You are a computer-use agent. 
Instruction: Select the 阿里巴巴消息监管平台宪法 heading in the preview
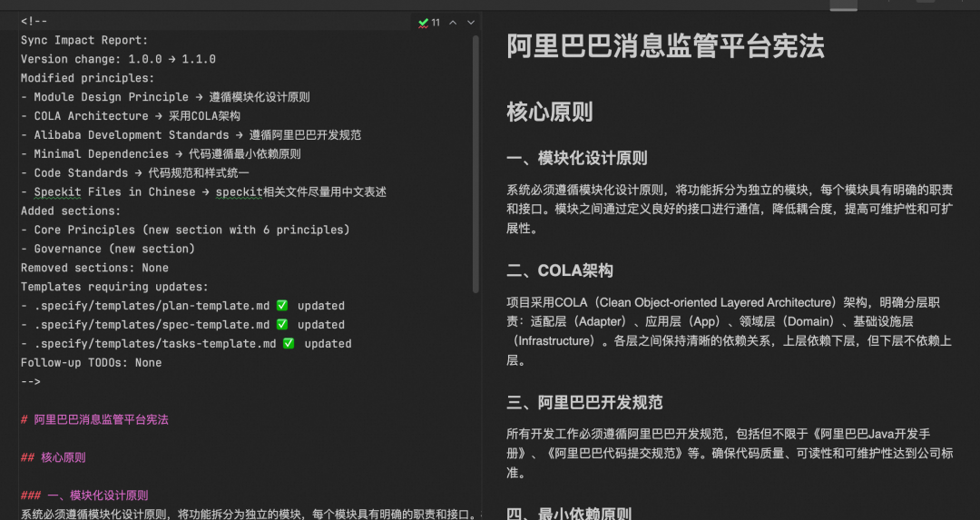coord(665,45)
